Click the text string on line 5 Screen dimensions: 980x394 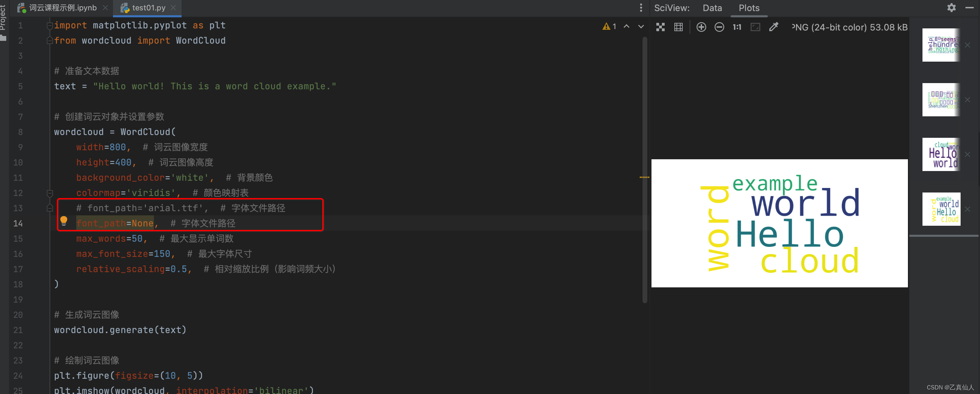coord(215,86)
